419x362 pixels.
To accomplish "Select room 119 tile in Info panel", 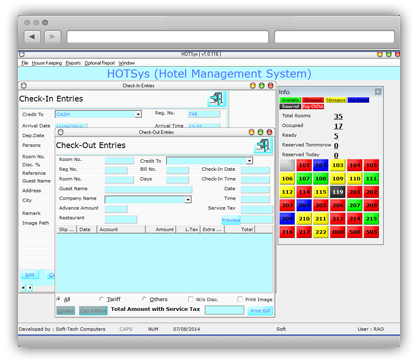I will pos(338,192).
